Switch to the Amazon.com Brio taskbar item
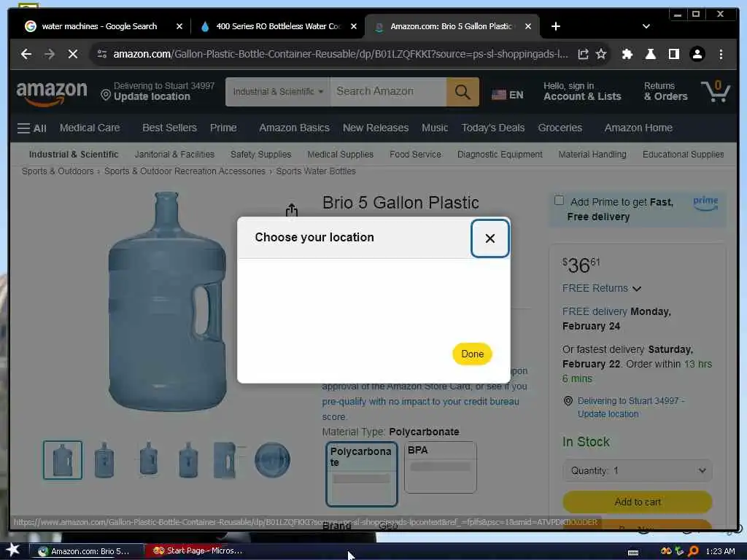 click(x=87, y=551)
